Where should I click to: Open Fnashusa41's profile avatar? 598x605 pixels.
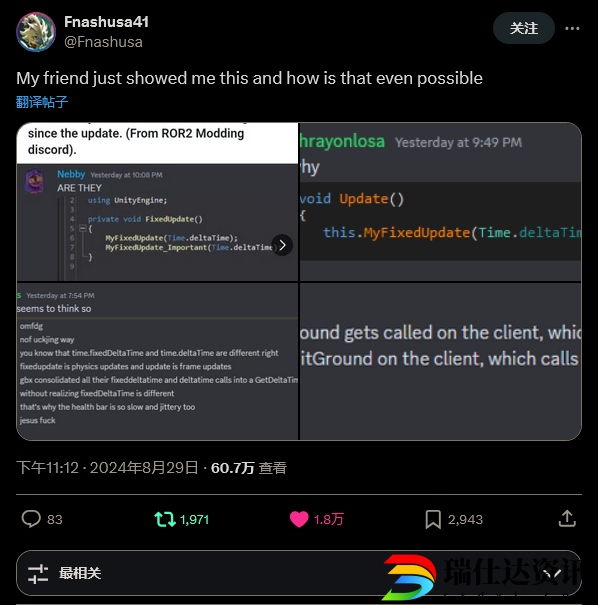[36, 32]
